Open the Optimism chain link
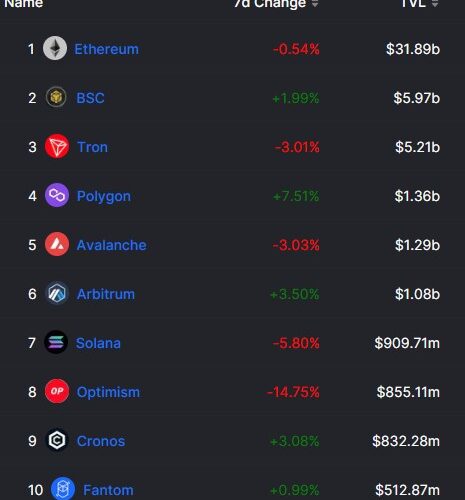Image resolution: width=465 pixels, height=500 pixels. 108,392
